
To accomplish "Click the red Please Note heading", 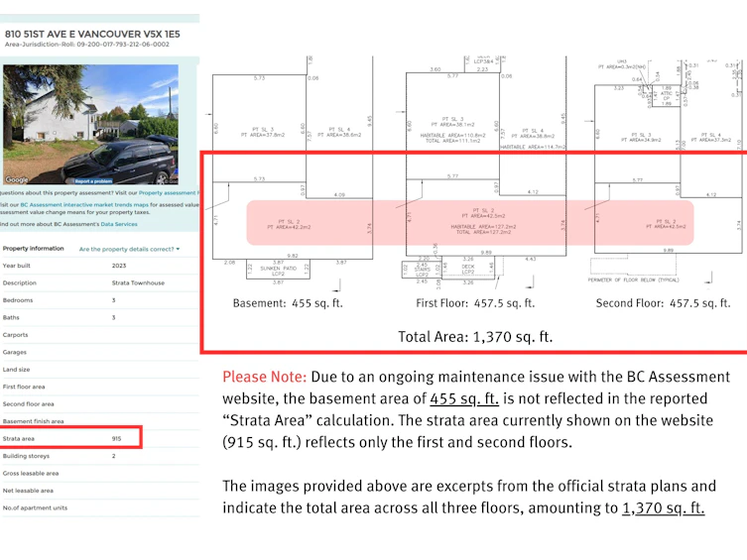I will pyautogui.click(x=265, y=377).
